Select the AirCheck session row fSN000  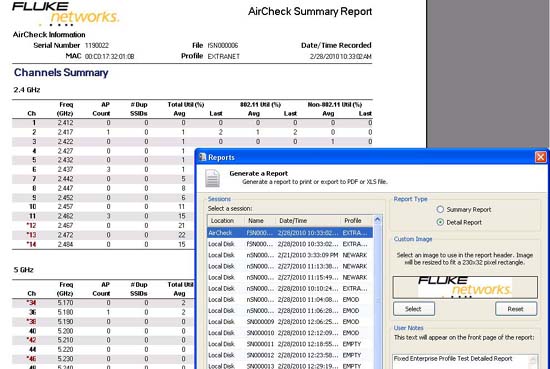pos(290,233)
